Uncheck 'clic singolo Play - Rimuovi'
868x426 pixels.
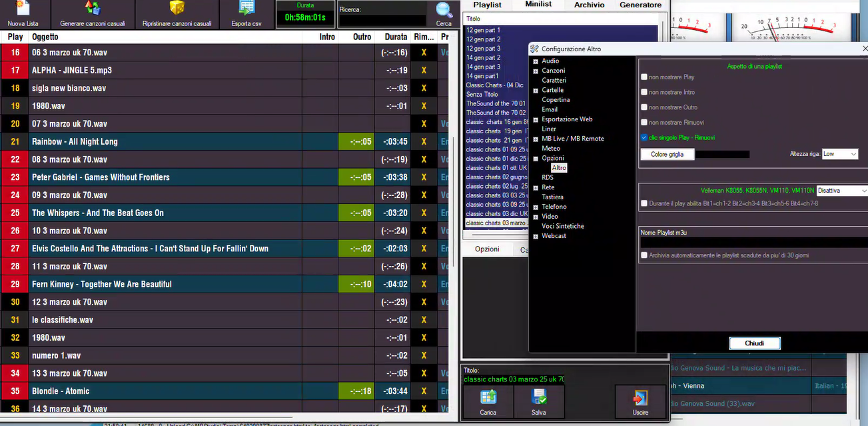click(644, 138)
